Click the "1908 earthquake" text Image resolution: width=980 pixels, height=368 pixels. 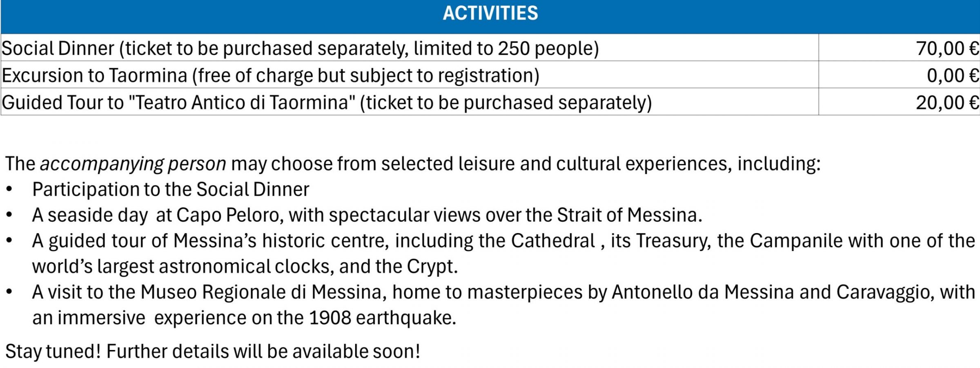click(x=382, y=318)
